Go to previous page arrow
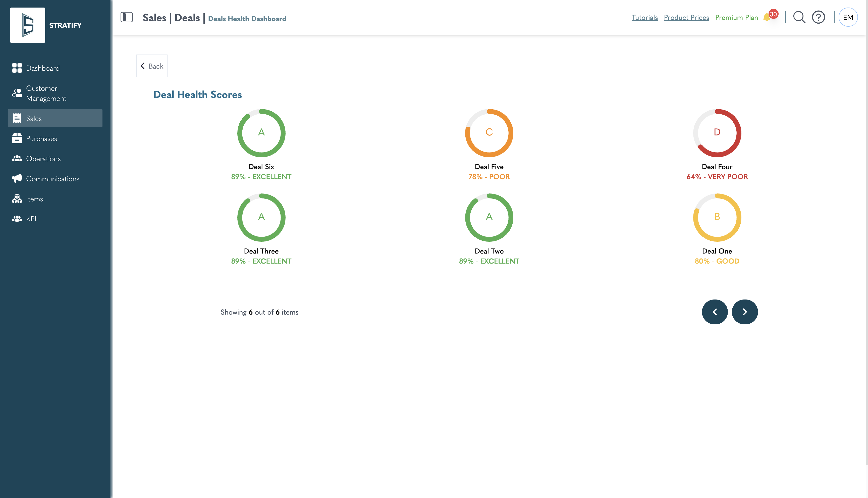Image resolution: width=868 pixels, height=498 pixels. pos(715,312)
